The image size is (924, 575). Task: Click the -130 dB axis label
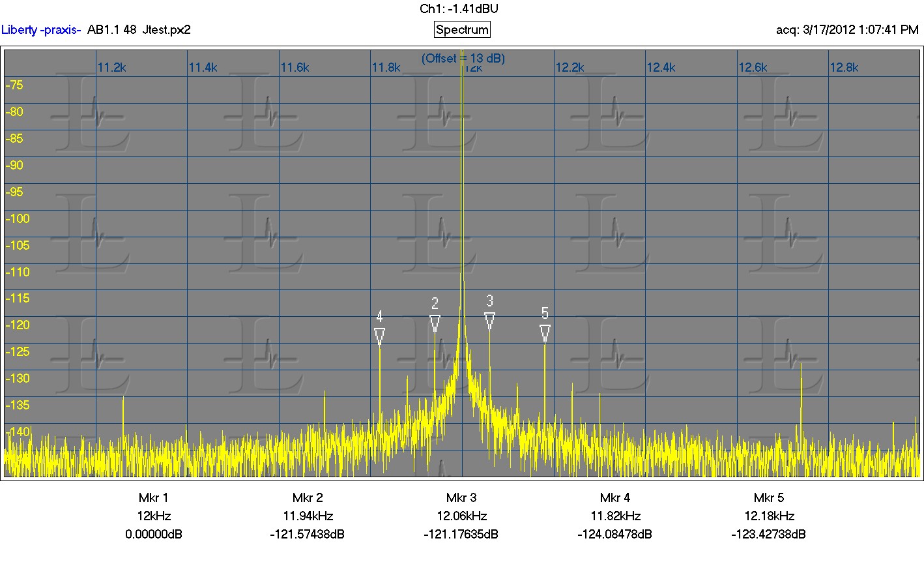(18, 378)
